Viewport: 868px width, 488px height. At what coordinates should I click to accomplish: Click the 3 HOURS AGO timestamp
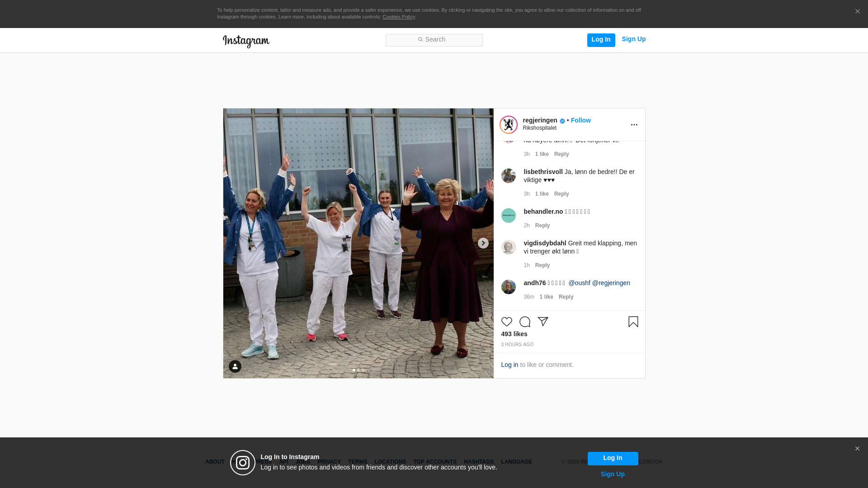[517, 345]
